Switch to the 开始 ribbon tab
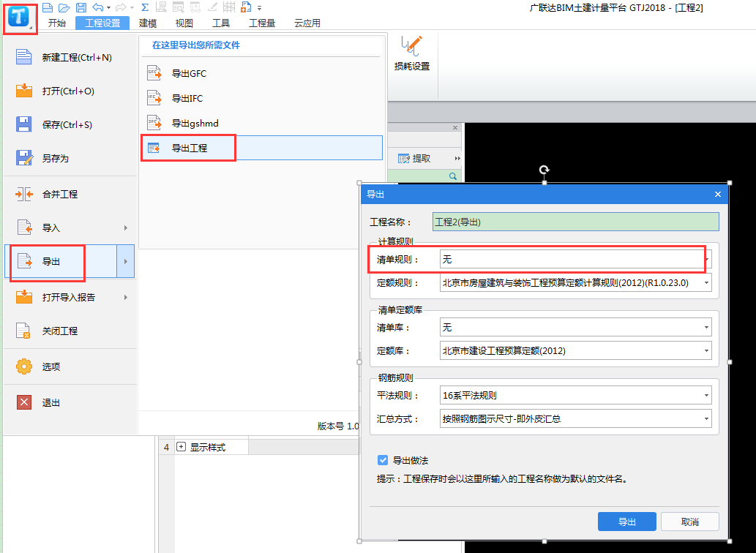Viewport: 756px width, 553px height. (56, 23)
